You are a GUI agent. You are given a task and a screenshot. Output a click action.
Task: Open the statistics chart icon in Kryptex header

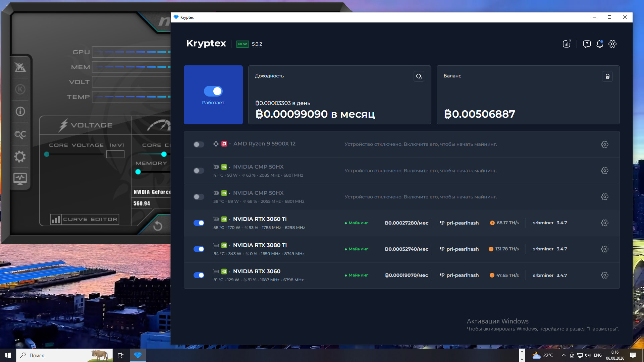coord(567,44)
